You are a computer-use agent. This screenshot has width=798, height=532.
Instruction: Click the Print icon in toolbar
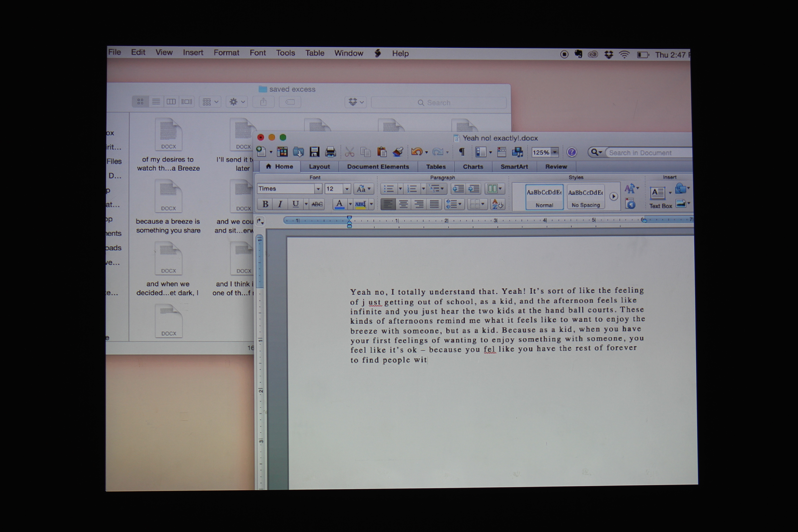click(x=330, y=152)
